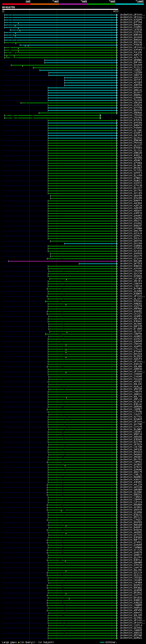The image size is (146, 644).
Task: Select hit label UniRef100_P28552
Action: pos(131,27)
